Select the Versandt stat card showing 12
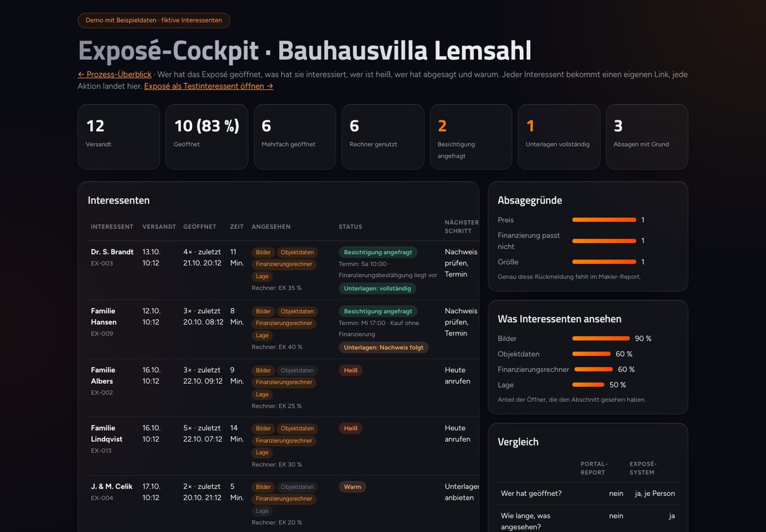The width and height of the screenshot is (766, 532). pyautogui.click(x=119, y=137)
